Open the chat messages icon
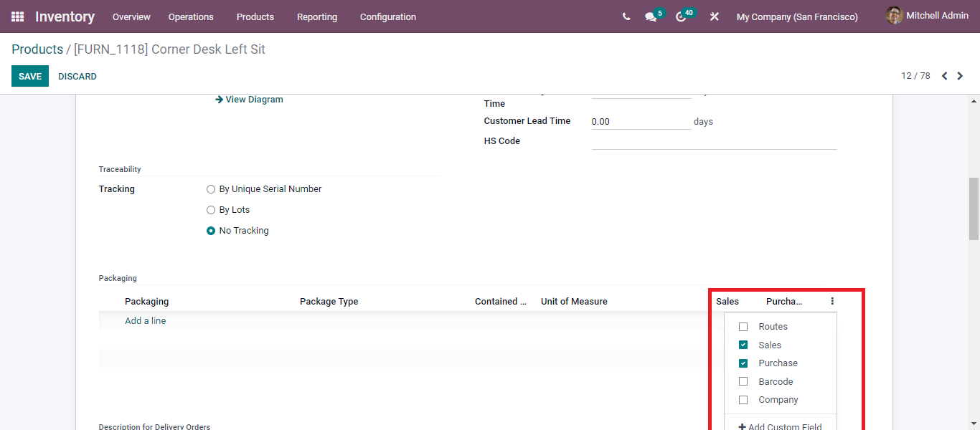 pyautogui.click(x=651, y=16)
